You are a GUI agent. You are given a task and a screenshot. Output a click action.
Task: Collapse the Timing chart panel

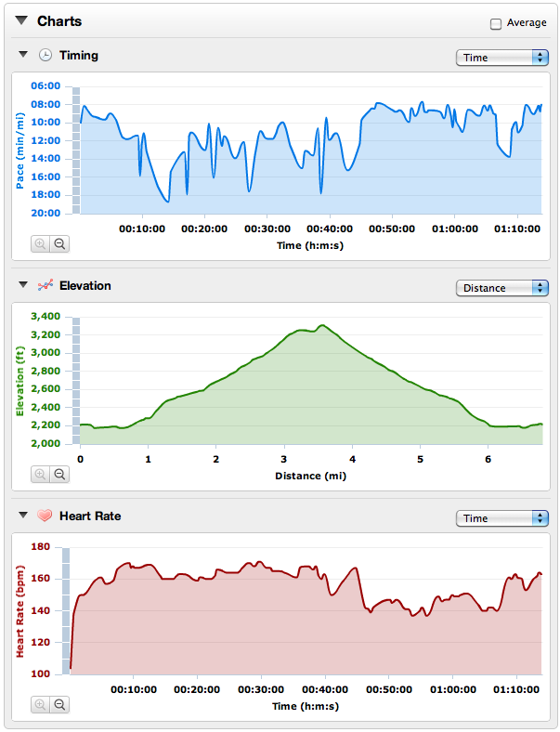(23, 55)
